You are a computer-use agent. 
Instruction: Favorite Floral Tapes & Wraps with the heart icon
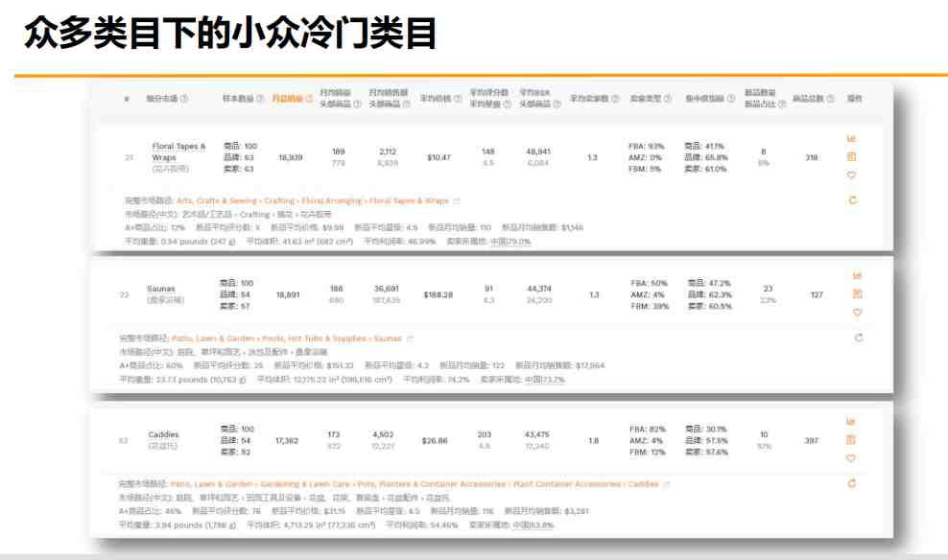851,175
